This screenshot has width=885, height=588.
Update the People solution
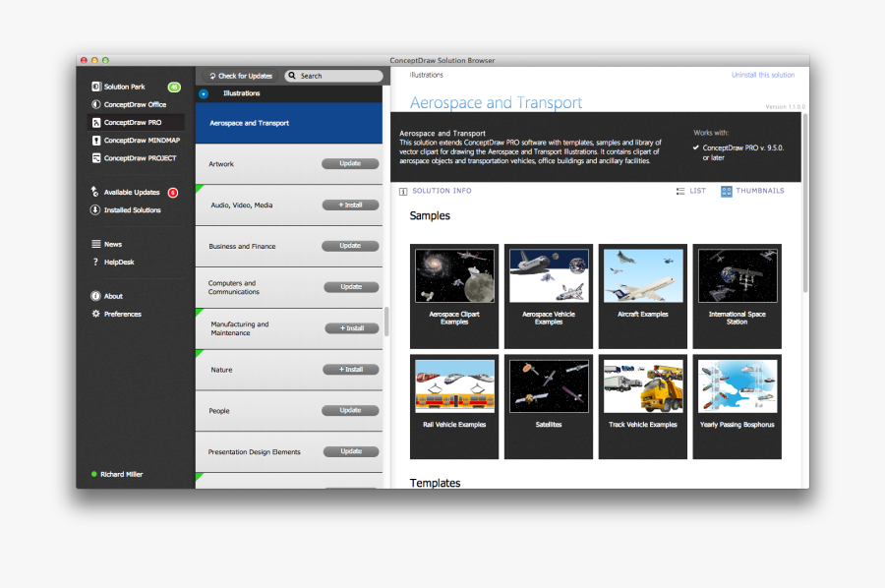pos(350,411)
